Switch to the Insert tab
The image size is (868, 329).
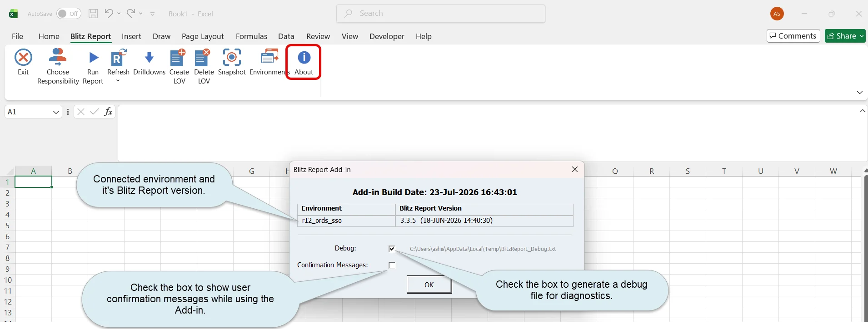coord(131,36)
